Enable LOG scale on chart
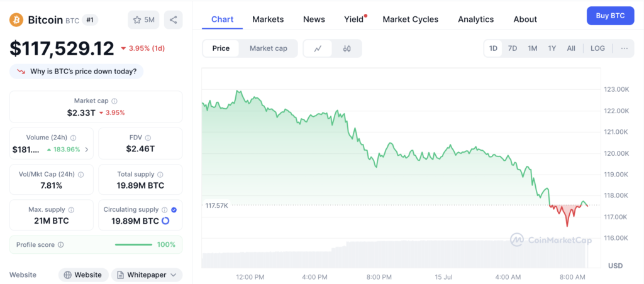Screen dimensions: 644x284 pyautogui.click(x=597, y=48)
